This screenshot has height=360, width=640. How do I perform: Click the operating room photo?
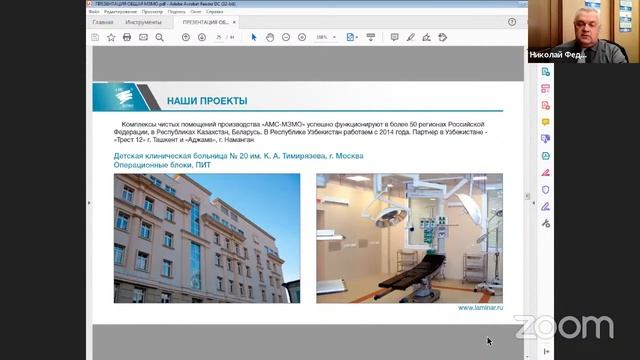(409, 238)
